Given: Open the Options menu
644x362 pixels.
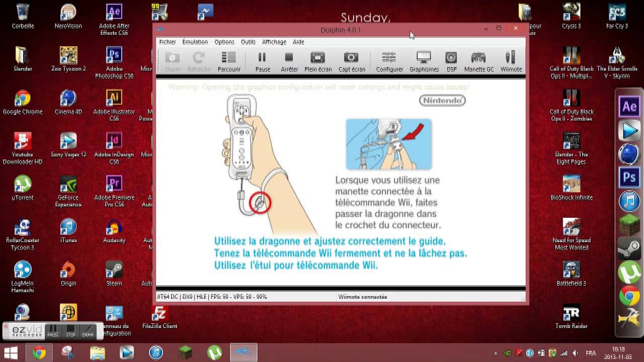Looking at the screenshot, I should [224, 42].
